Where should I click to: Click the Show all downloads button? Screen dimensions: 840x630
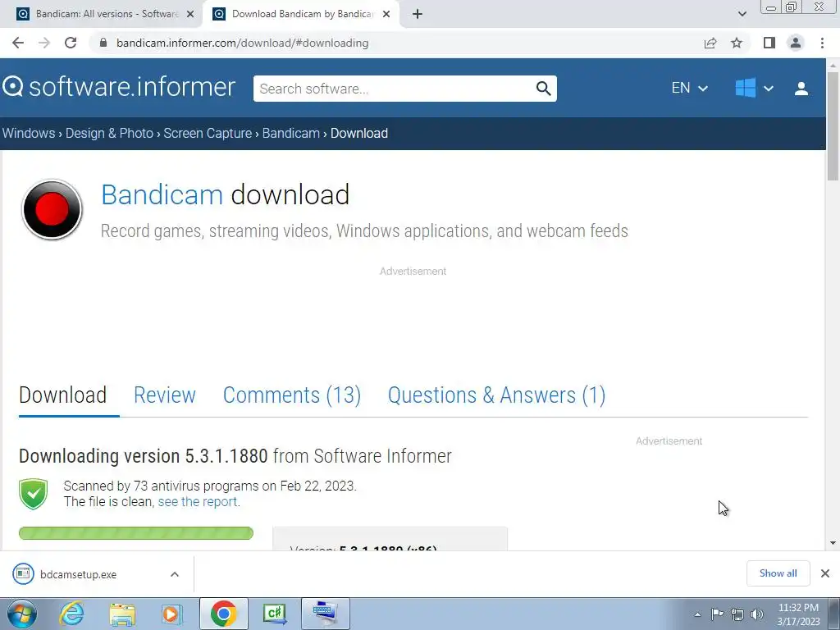pos(778,573)
